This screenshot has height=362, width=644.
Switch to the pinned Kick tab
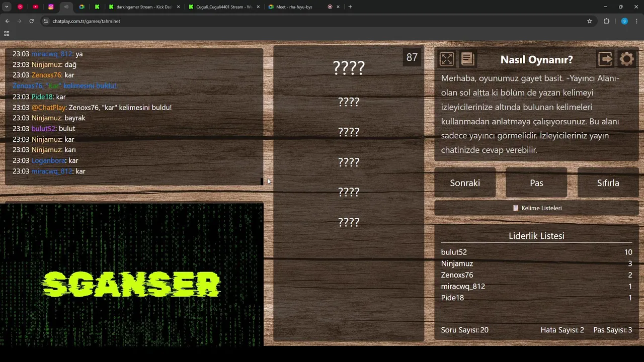coord(97,7)
